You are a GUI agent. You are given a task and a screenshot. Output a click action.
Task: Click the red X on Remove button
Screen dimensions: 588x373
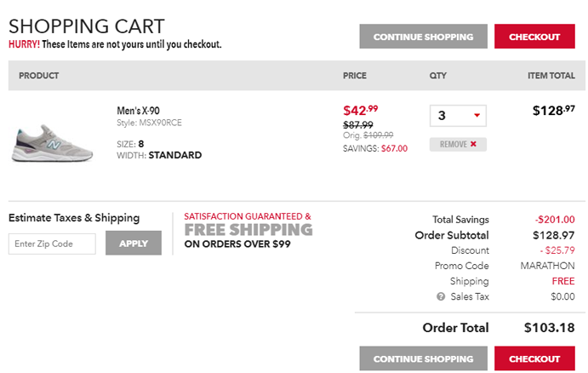click(x=474, y=145)
